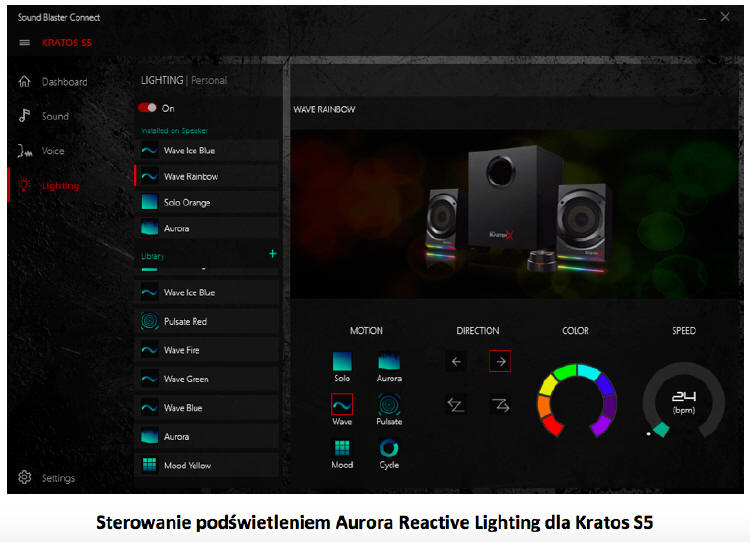750x542 pixels.
Task: Select the Mood motion icon
Action: point(342,448)
